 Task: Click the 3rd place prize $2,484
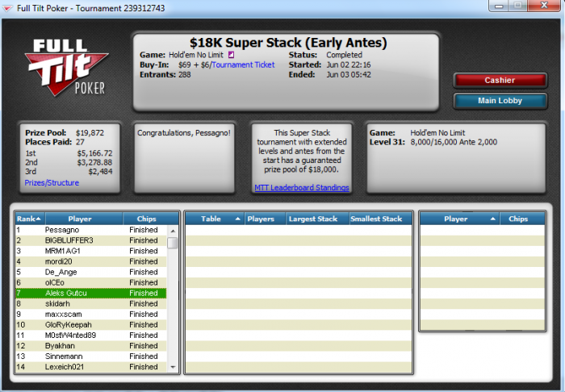click(101, 172)
